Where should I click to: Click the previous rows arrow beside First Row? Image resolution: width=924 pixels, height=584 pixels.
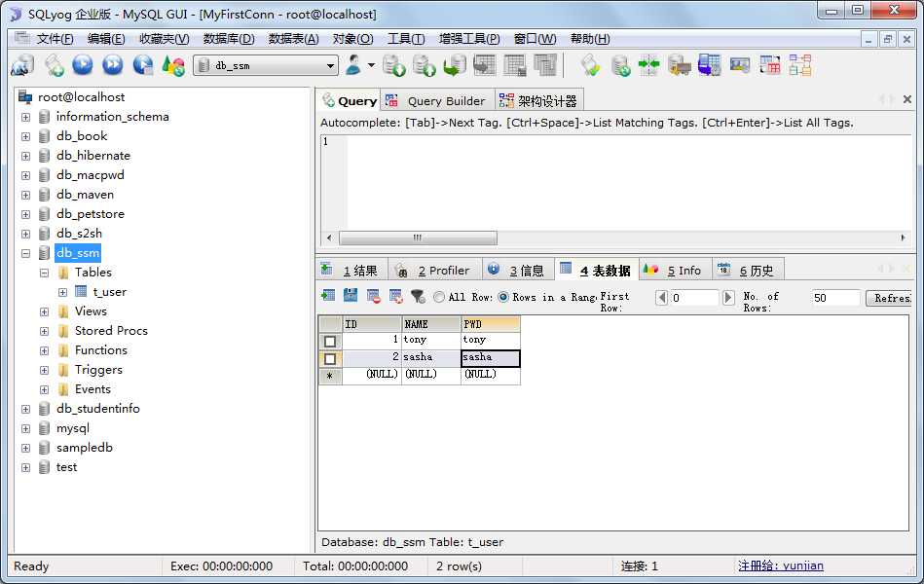pos(662,297)
